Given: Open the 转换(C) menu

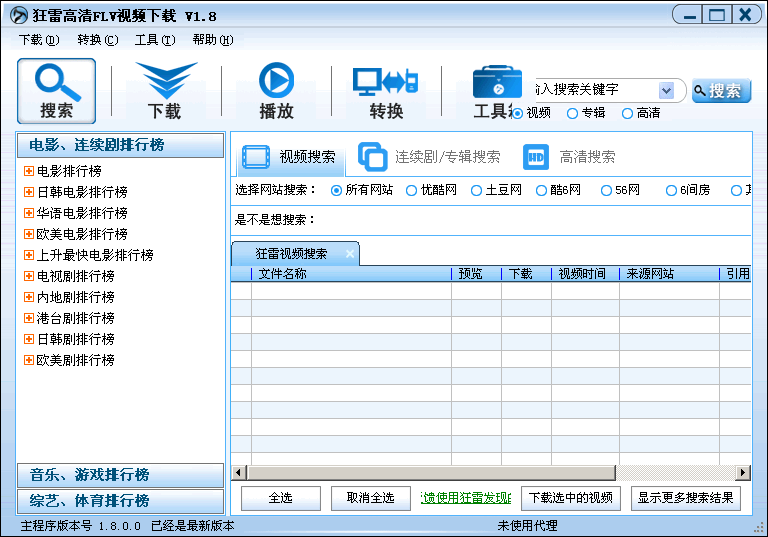Looking at the screenshot, I should (x=97, y=40).
